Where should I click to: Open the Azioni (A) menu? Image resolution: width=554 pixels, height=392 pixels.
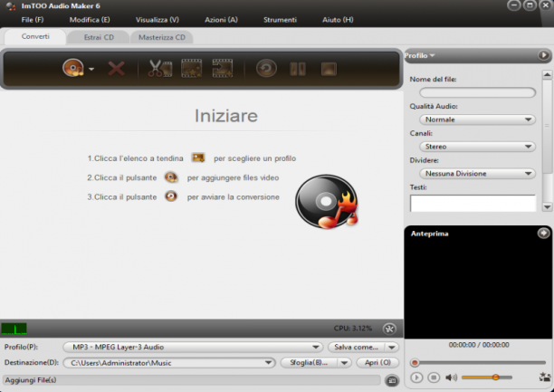click(x=221, y=20)
